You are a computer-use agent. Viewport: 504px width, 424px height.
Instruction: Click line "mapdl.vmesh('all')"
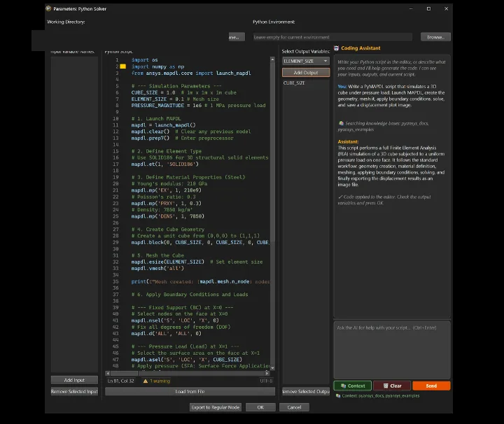pos(157,269)
